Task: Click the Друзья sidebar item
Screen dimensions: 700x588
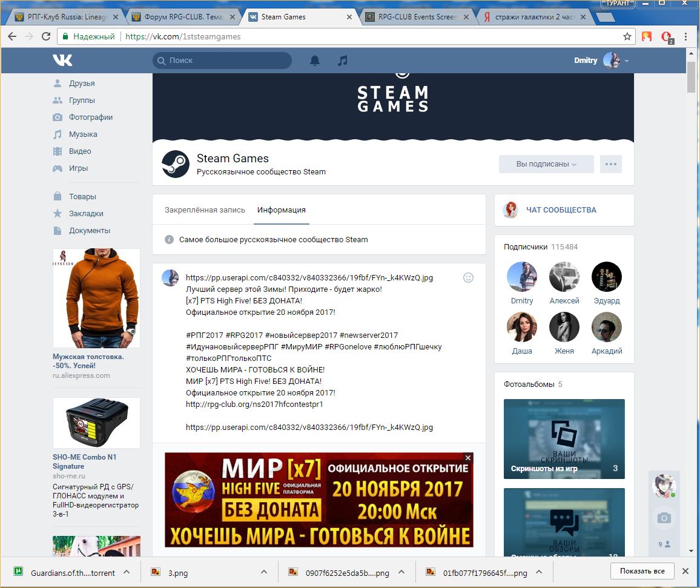Action: tap(82, 84)
